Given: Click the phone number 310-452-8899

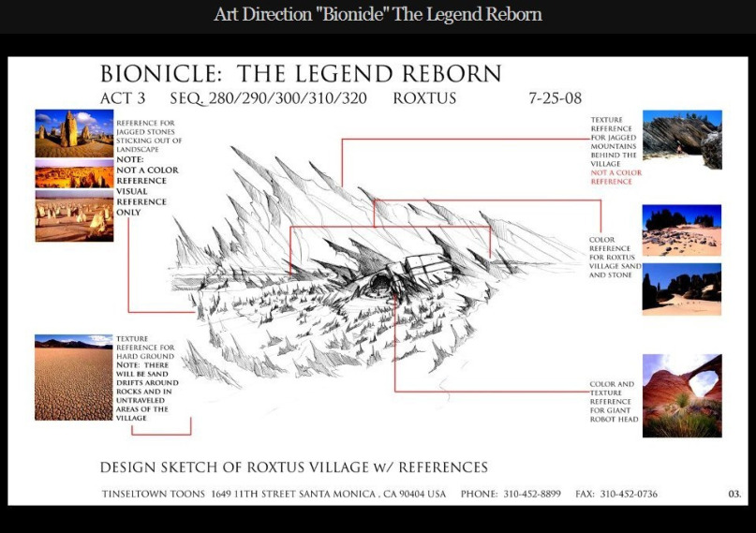Looking at the screenshot, I should click(x=532, y=494).
